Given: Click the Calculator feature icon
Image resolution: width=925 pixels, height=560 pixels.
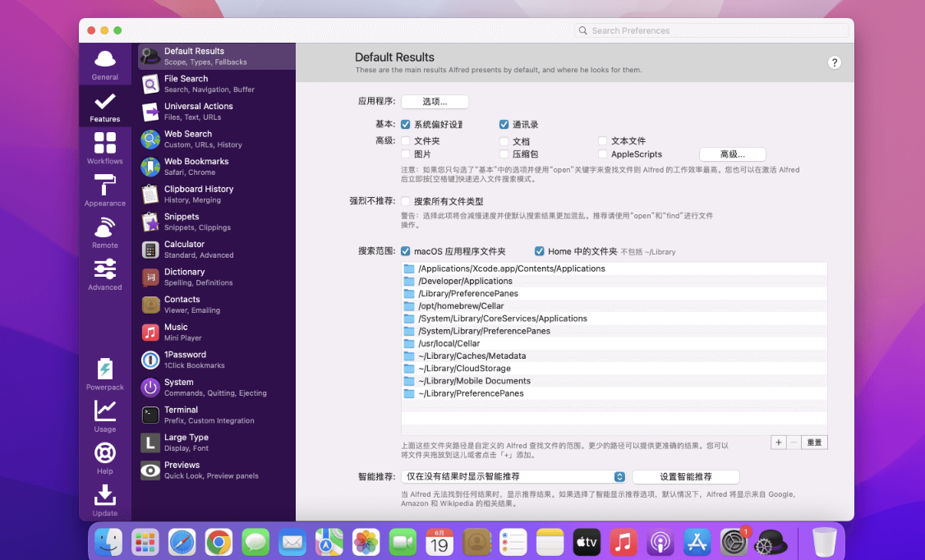Looking at the screenshot, I should coord(150,250).
